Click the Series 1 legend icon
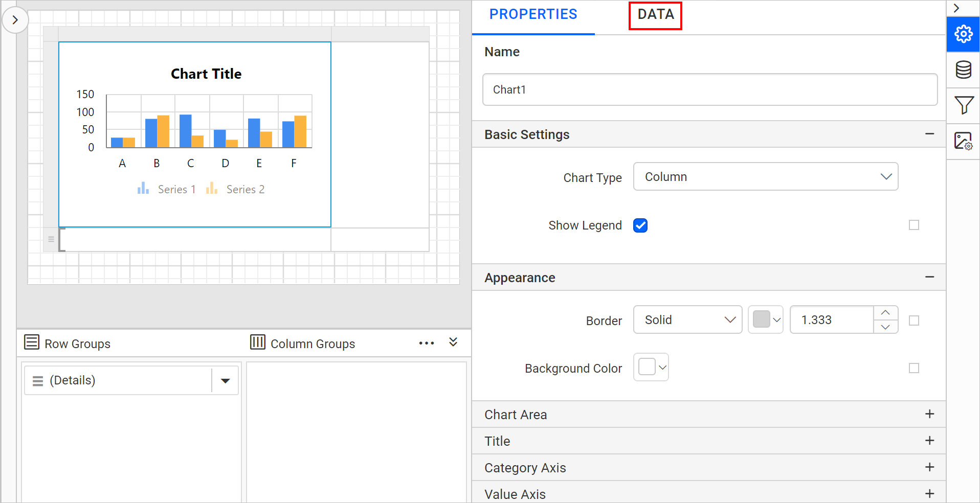Viewport: 980px width, 503px height. pyautogui.click(x=143, y=189)
